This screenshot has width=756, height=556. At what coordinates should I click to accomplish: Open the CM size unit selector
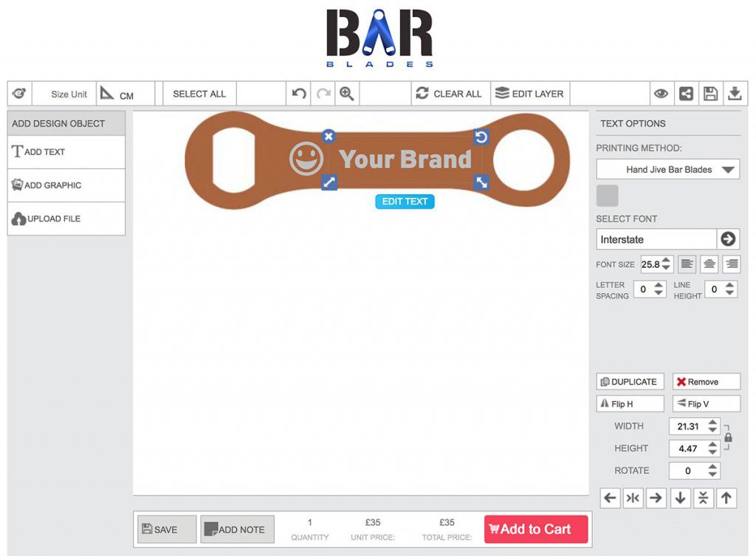pos(126,94)
